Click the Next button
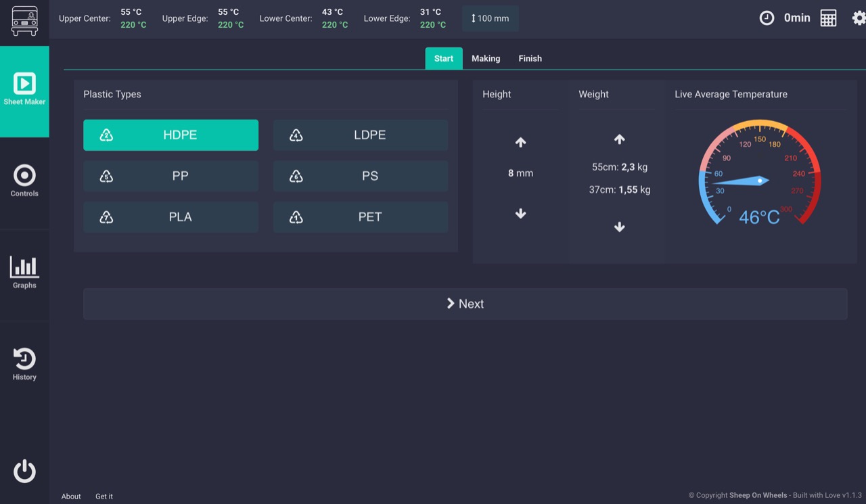 (x=465, y=304)
